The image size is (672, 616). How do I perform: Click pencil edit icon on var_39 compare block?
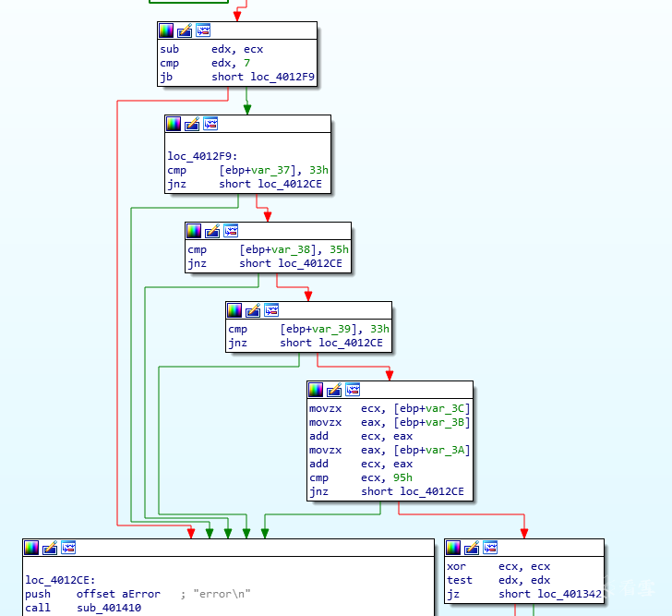[x=253, y=310]
